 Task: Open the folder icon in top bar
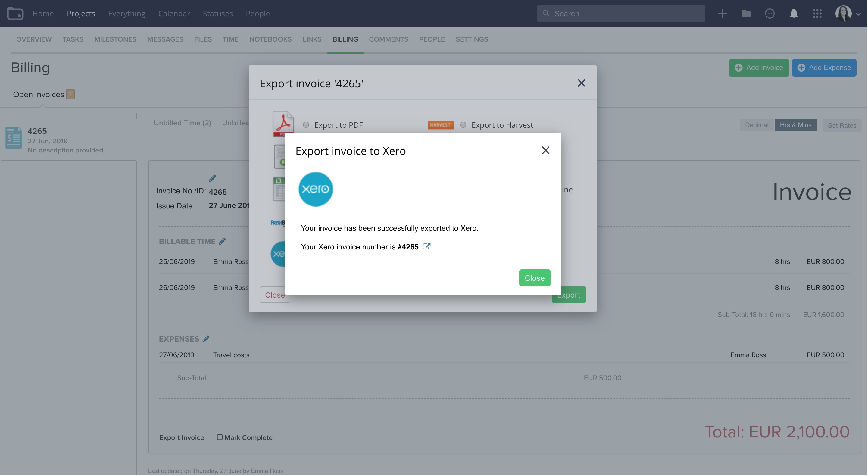click(746, 14)
